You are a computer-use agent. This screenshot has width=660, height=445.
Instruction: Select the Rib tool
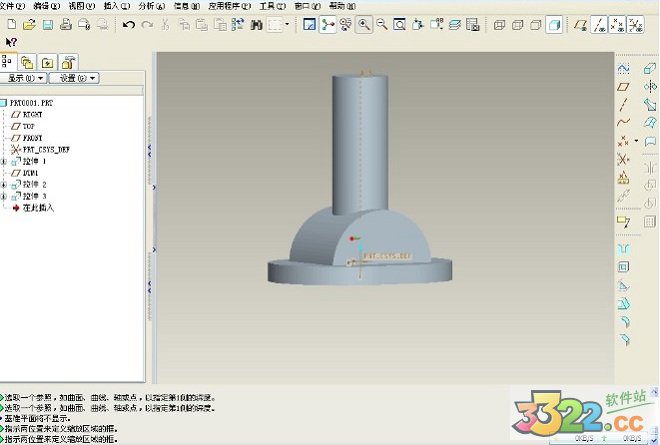click(x=623, y=285)
